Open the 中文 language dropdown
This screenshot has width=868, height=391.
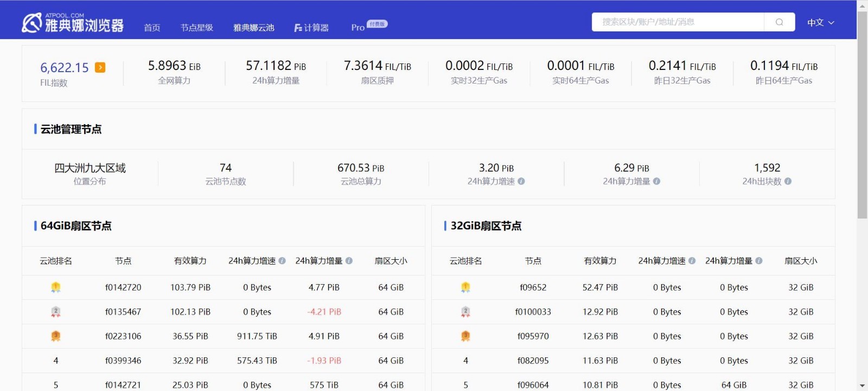820,23
